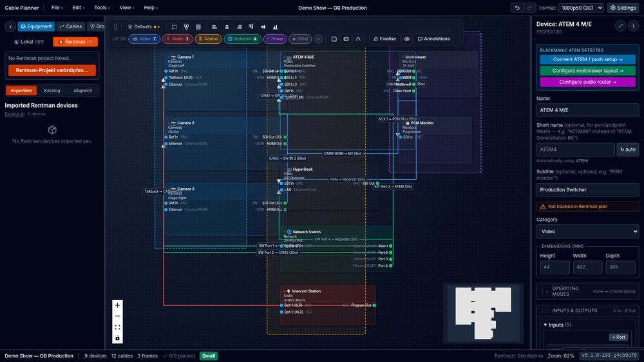Screen dimensions: 644x362
Task: Fit canvas to screen icon
Action: click(117, 327)
